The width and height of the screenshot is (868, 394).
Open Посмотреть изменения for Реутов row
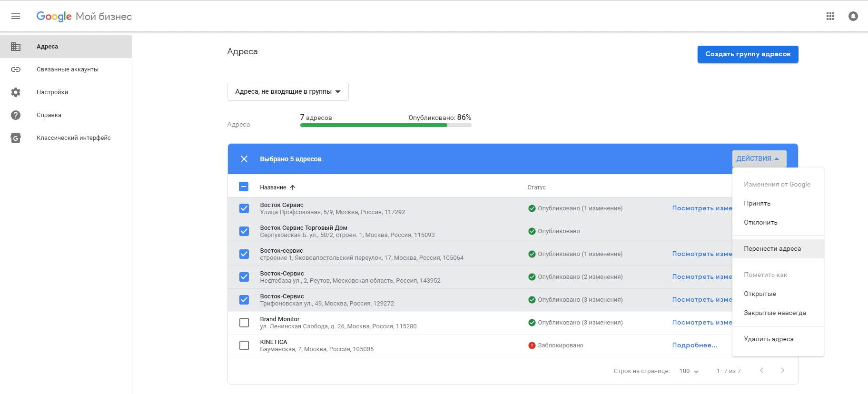(x=702, y=277)
